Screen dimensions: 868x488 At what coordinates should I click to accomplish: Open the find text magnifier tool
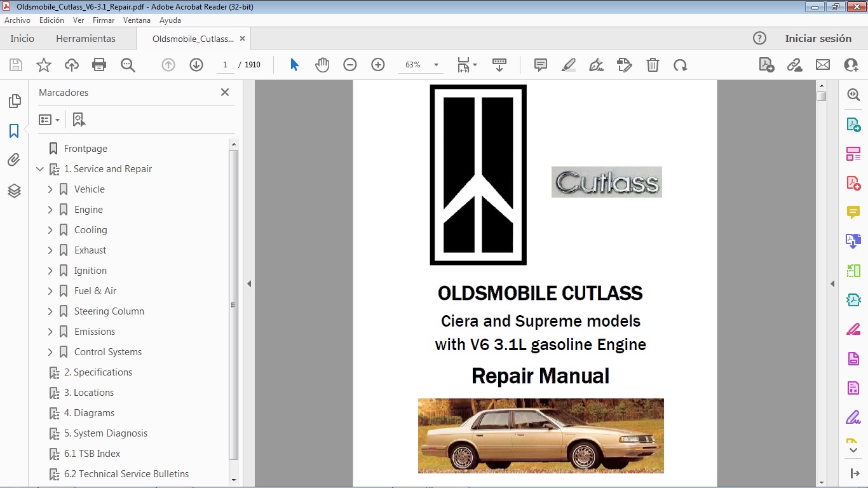(x=128, y=65)
